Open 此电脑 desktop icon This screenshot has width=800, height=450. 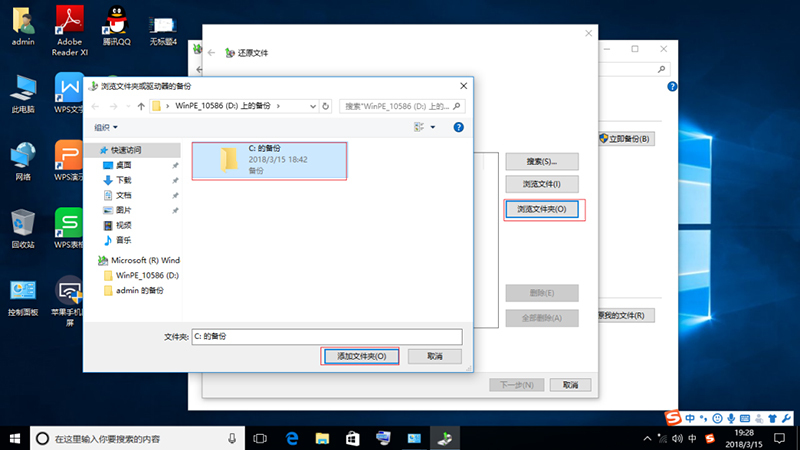pyautogui.click(x=23, y=94)
